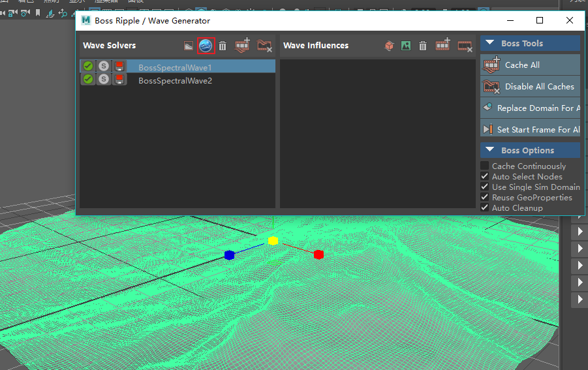This screenshot has width=588, height=370.
Task: Uncheck Reuse GeoProperties option
Action: tap(484, 197)
